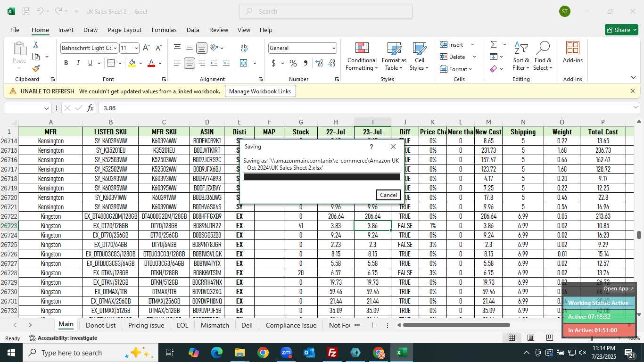Toggle Top Align vertical alignment
The width and height of the screenshot is (644, 362).
(177, 48)
